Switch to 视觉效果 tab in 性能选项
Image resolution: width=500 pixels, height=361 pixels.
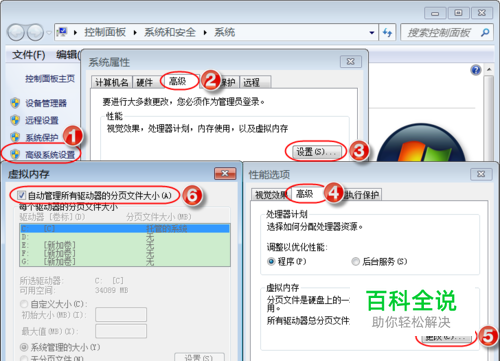coord(271,195)
